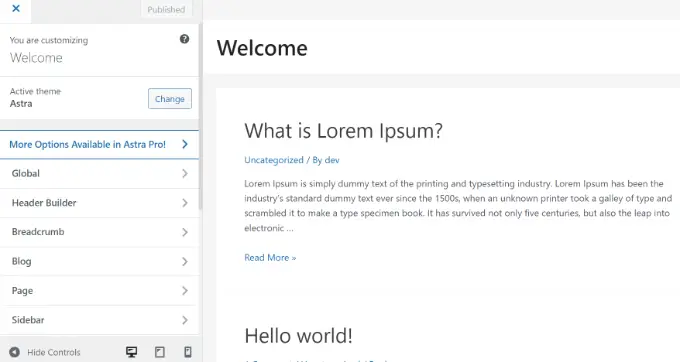
Task: Open the Global settings section
Action: tap(99, 173)
